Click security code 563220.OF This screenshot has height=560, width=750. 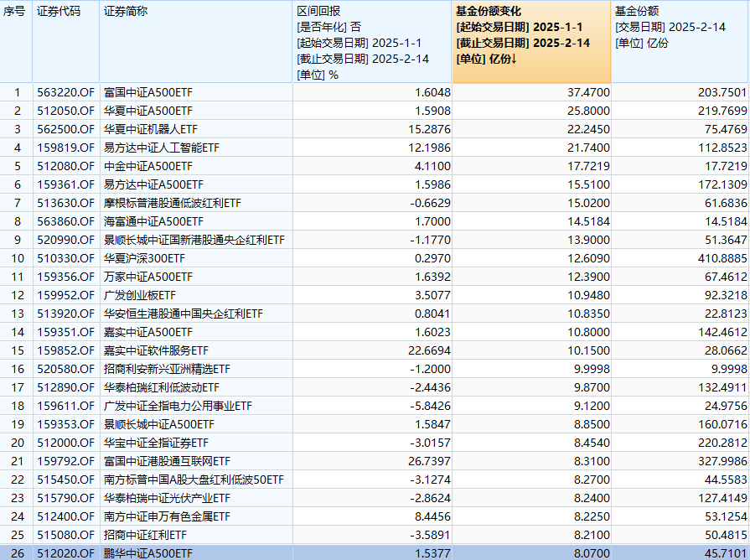pos(65,91)
